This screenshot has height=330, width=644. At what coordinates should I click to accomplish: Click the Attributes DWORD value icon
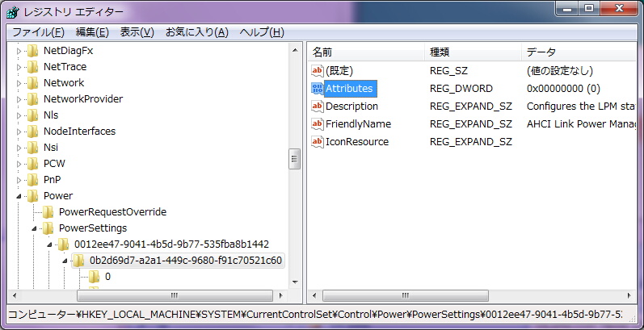tap(318, 89)
